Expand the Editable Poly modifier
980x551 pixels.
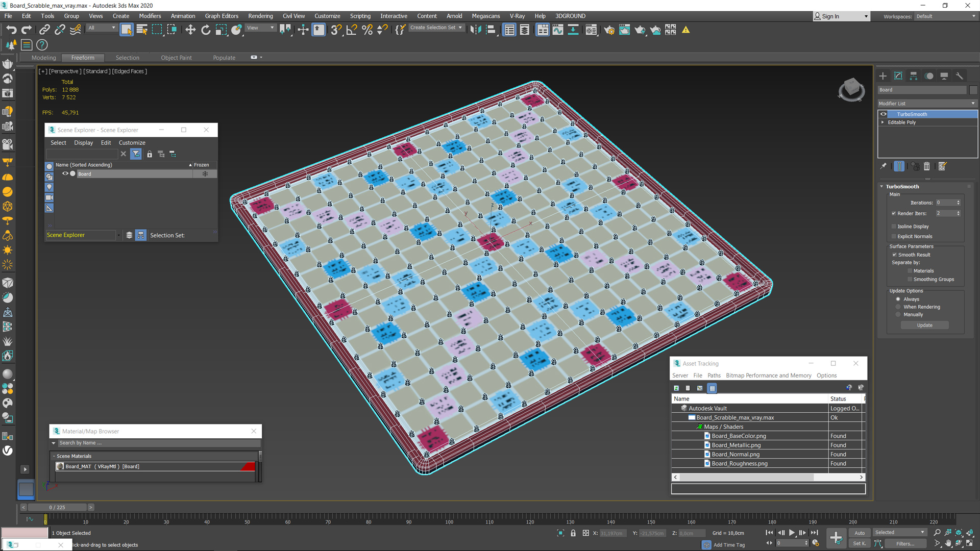click(883, 122)
